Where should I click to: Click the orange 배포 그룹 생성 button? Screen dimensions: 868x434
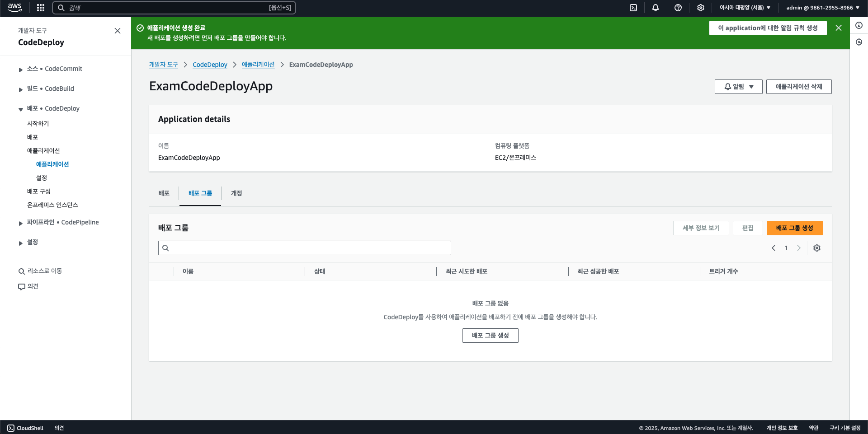tap(794, 228)
